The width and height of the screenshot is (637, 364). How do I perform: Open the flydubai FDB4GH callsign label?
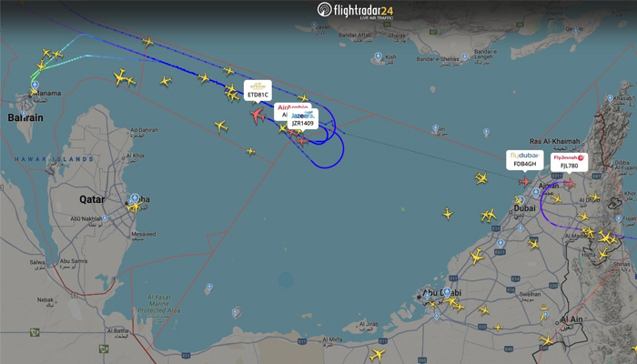(x=525, y=160)
